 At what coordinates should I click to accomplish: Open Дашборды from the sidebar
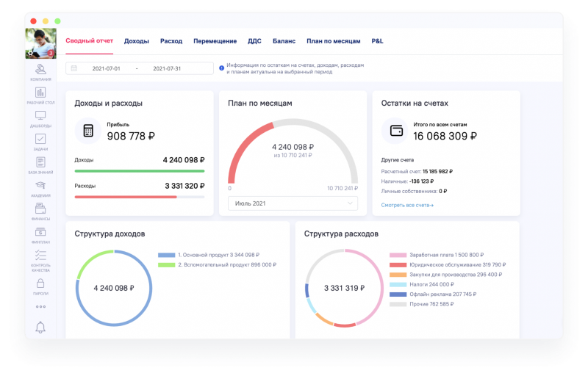pyautogui.click(x=40, y=117)
